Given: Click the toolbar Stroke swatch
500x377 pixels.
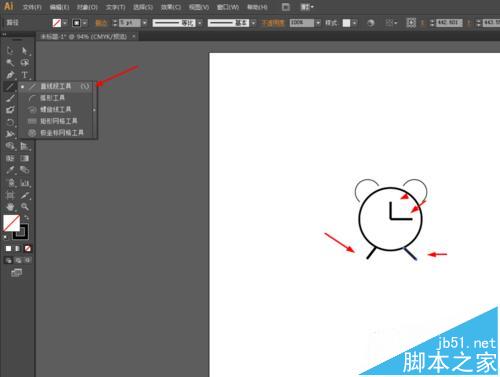Looking at the screenshot, I should coord(21,232).
